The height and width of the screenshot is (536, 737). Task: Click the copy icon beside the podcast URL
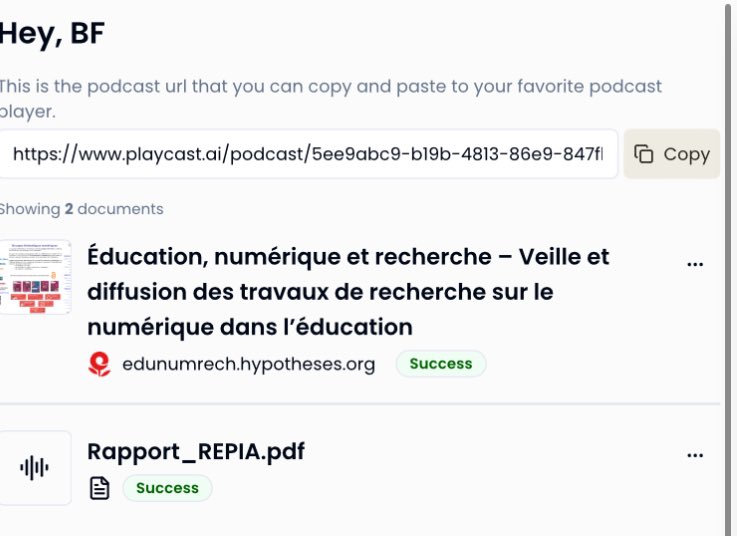[x=645, y=154]
